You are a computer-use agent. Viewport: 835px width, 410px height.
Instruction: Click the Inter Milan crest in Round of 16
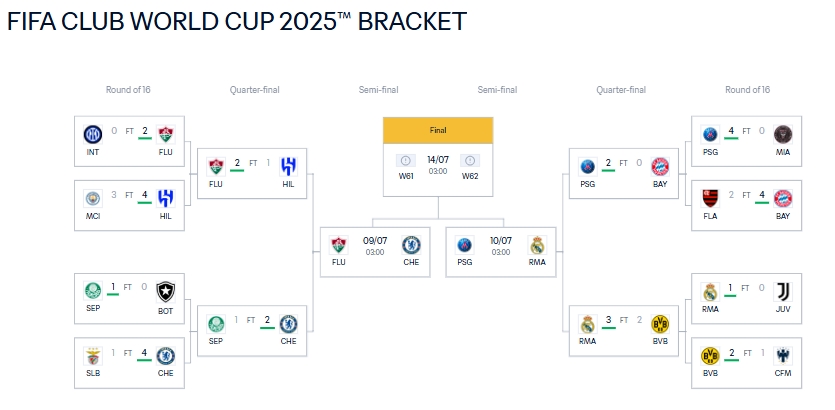coord(93,133)
